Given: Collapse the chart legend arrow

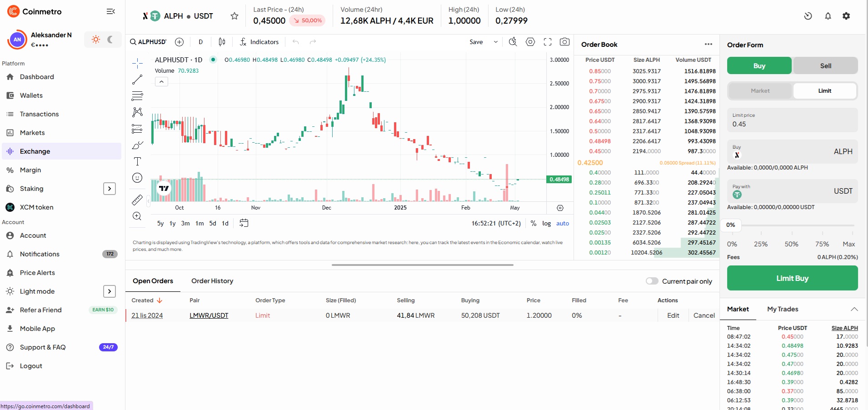Looking at the screenshot, I should pyautogui.click(x=161, y=82).
